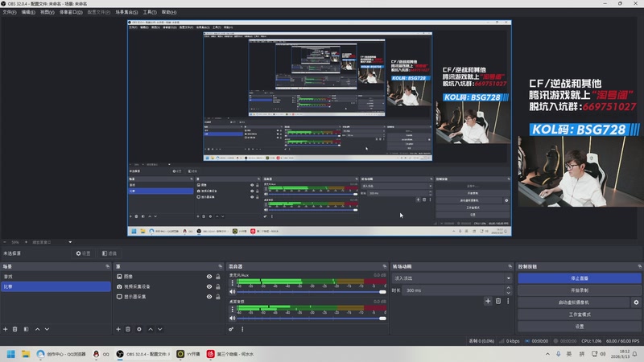Open the preview scaling dropdown arrow
Viewport: 644px width, 362px height.
70,242
